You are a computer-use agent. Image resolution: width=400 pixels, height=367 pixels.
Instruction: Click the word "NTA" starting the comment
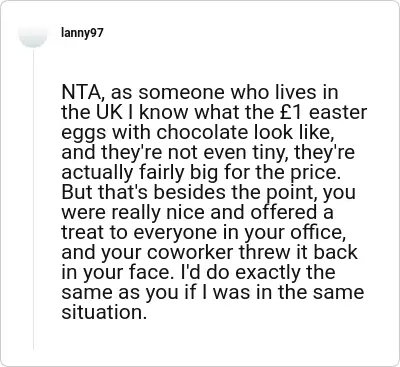83,92
